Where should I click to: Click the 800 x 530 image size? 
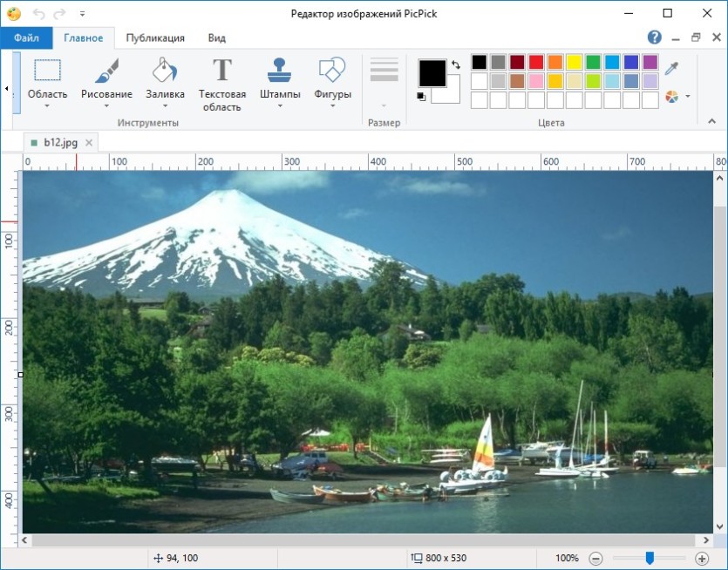point(446,558)
